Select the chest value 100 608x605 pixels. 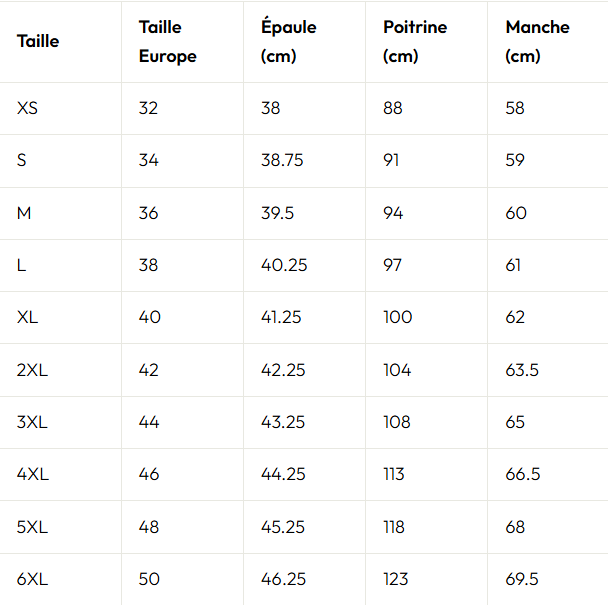pos(397,317)
